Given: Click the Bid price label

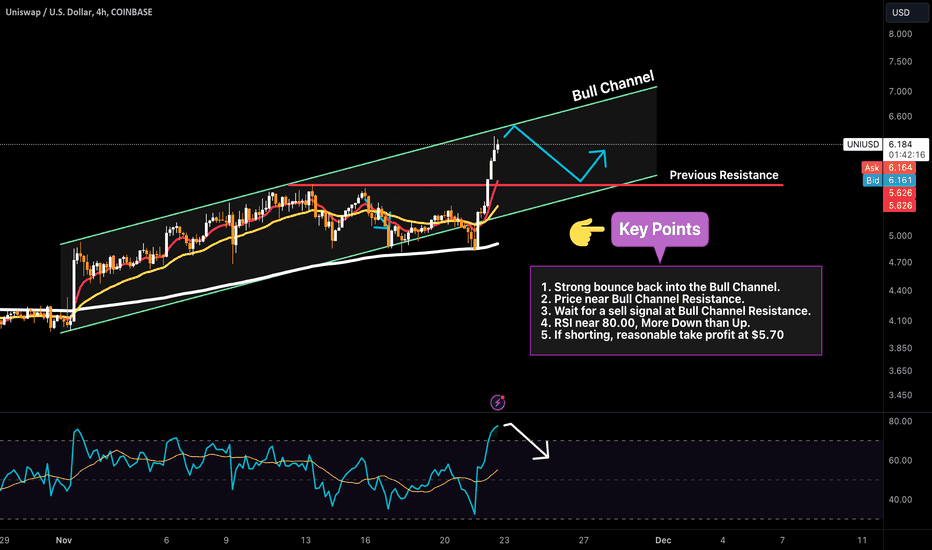Looking at the screenshot, I should (873, 180).
